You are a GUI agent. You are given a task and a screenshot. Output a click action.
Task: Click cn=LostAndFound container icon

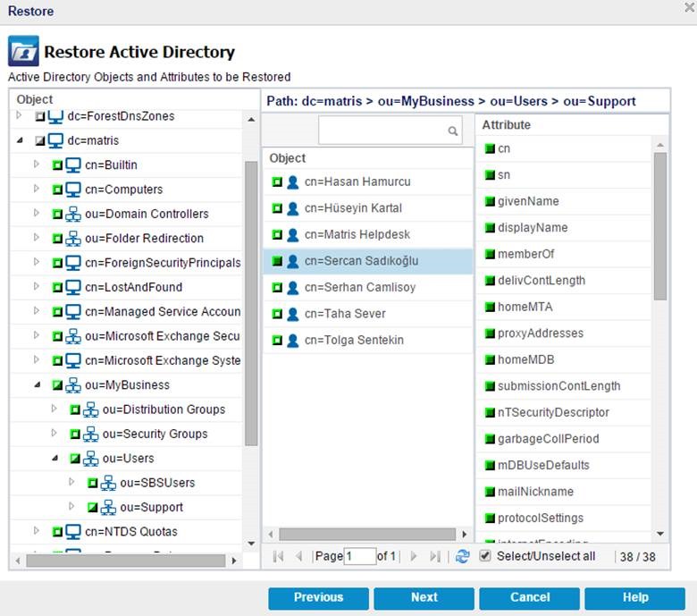73,287
